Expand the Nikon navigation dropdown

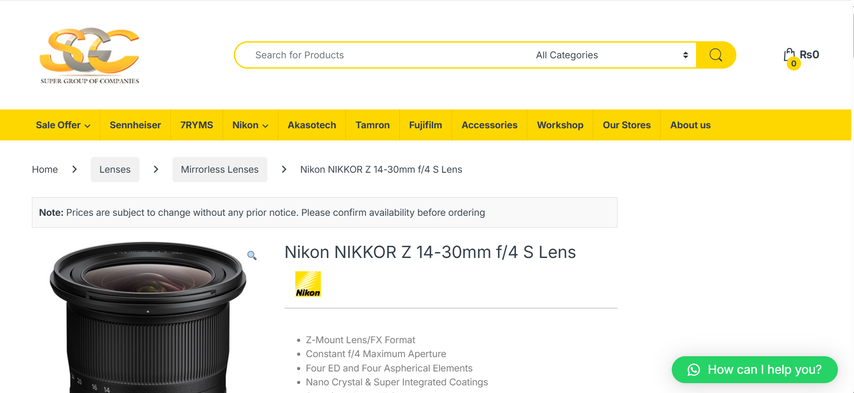[250, 125]
